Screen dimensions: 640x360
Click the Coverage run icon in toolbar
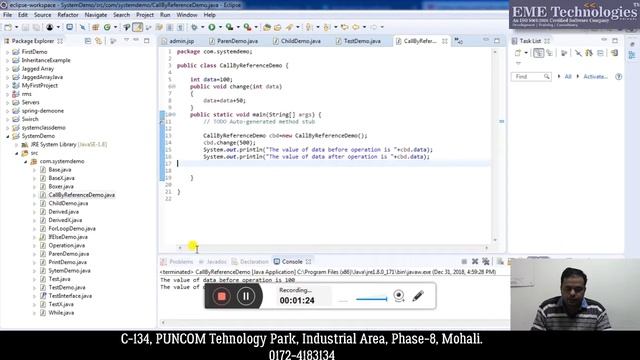pyautogui.click(x=229, y=27)
